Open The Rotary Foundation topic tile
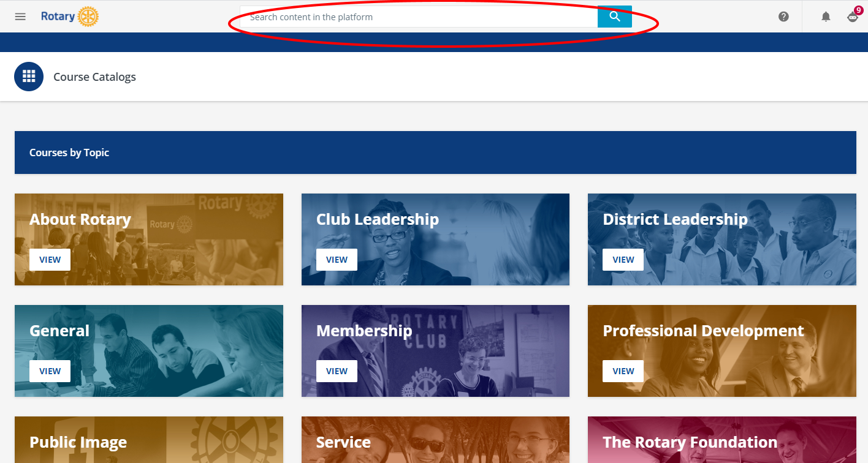 click(x=722, y=440)
